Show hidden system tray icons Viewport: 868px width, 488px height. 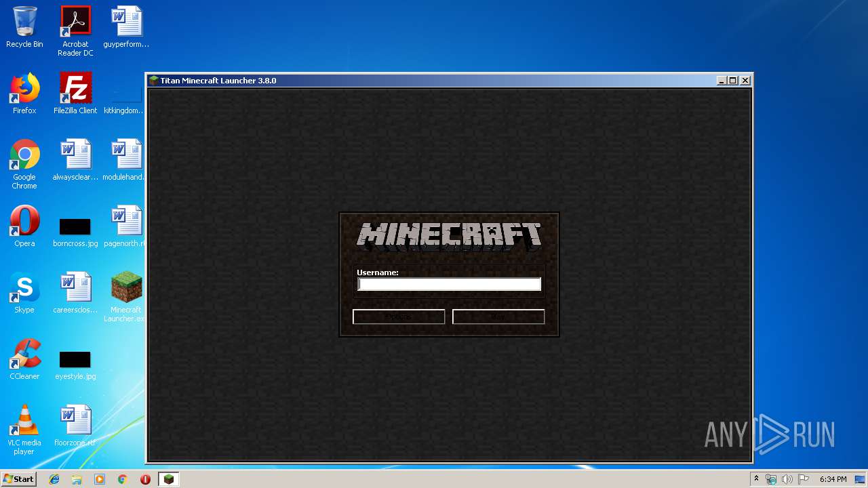(x=756, y=479)
